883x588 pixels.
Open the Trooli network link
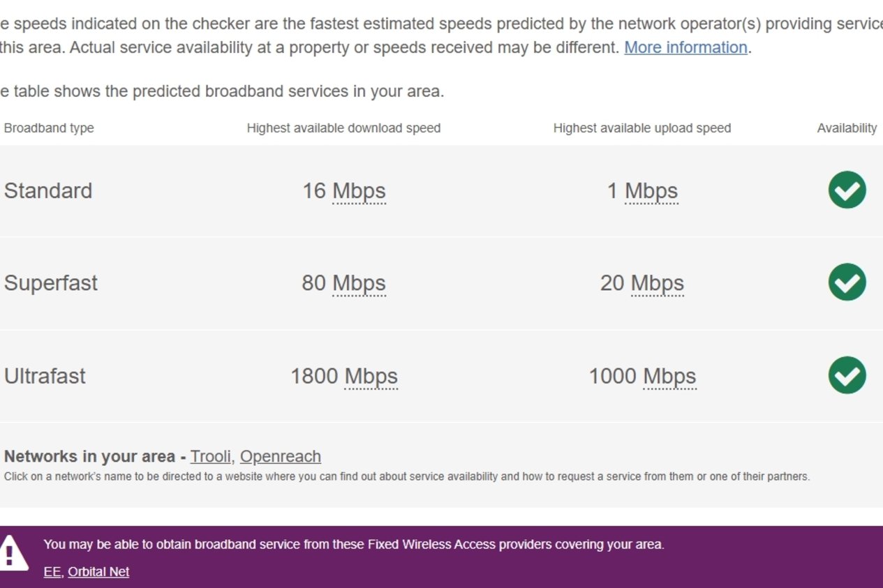(x=212, y=456)
